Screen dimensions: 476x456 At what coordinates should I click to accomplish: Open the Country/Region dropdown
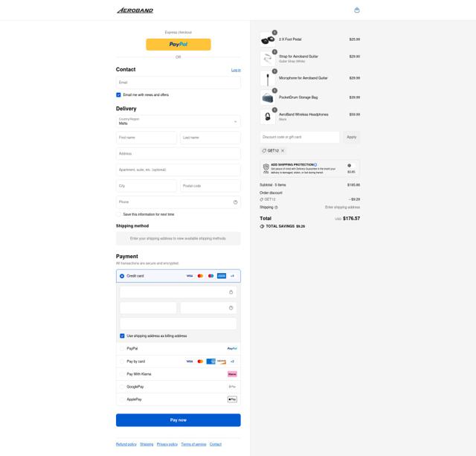[x=178, y=121]
